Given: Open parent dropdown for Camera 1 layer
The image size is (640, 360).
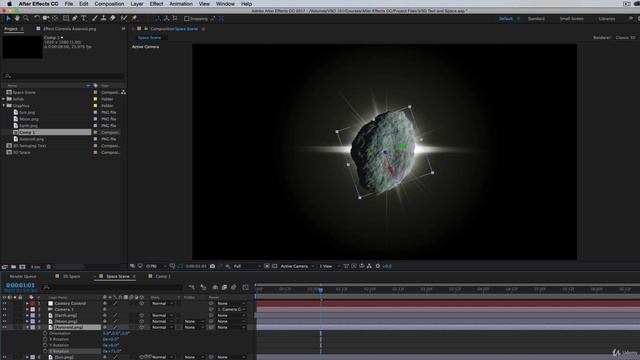Looking at the screenshot, I should pyautogui.click(x=231, y=309).
